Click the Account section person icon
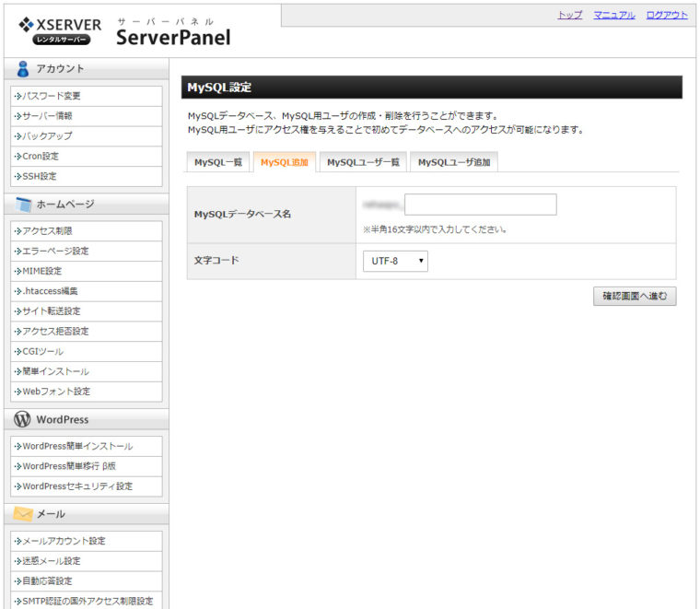The width and height of the screenshot is (700, 609). [x=23, y=69]
